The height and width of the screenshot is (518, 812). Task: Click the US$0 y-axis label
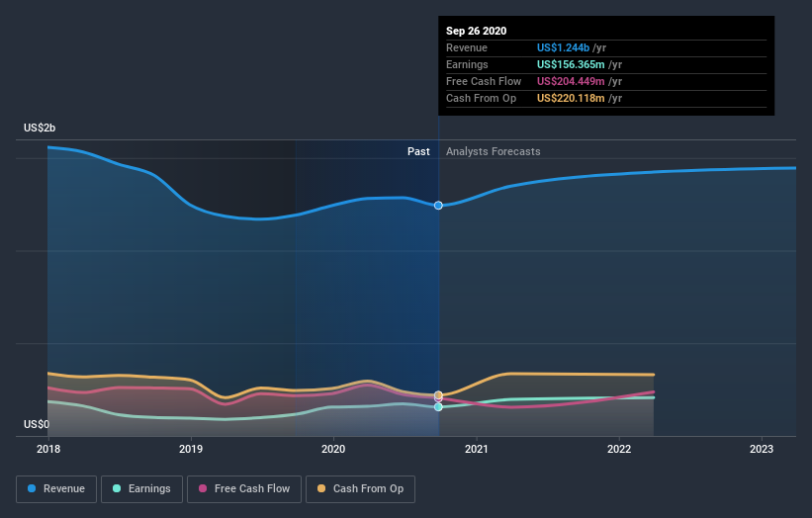click(37, 424)
